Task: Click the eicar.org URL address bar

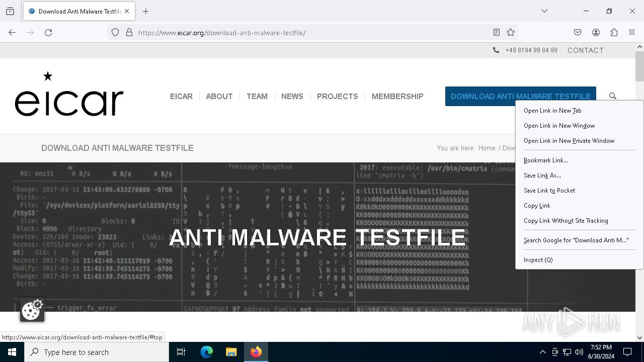Action: pyautogui.click(x=312, y=33)
